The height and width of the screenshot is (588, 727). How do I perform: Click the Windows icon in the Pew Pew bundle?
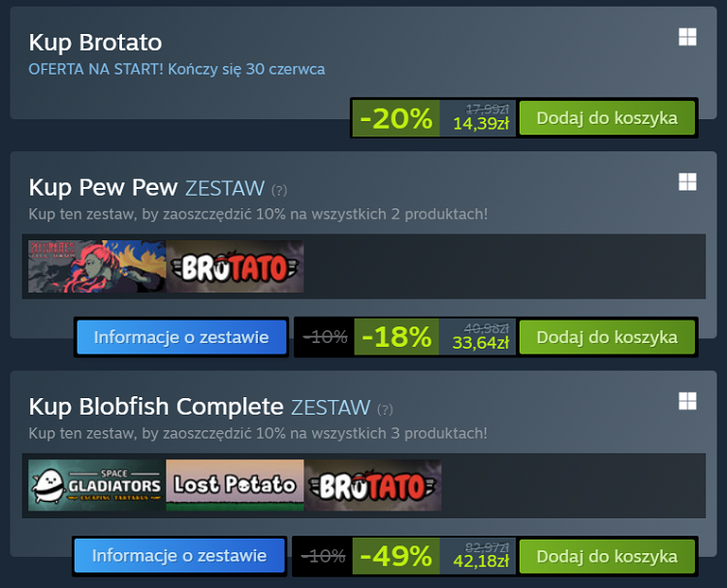pyautogui.click(x=687, y=182)
